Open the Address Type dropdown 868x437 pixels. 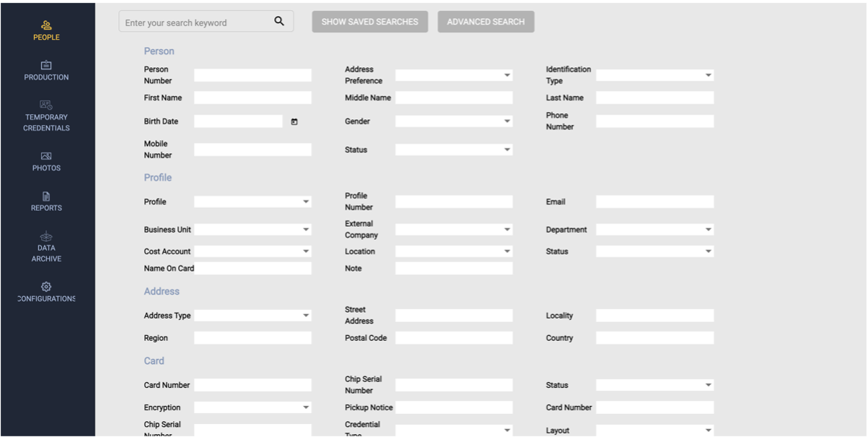coord(306,315)
